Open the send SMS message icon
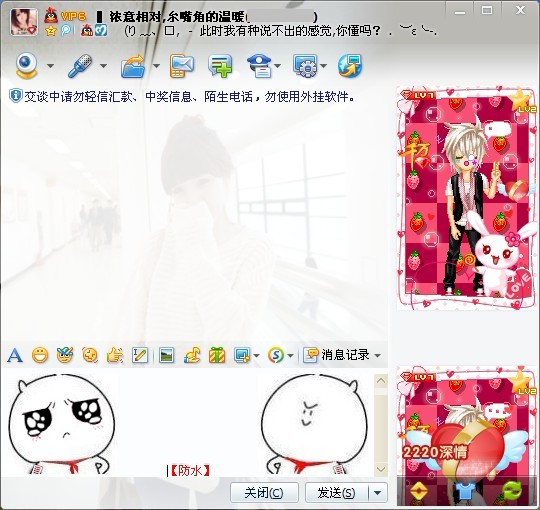The width and height of the screenshot is (540, 510). pos(181,65)
